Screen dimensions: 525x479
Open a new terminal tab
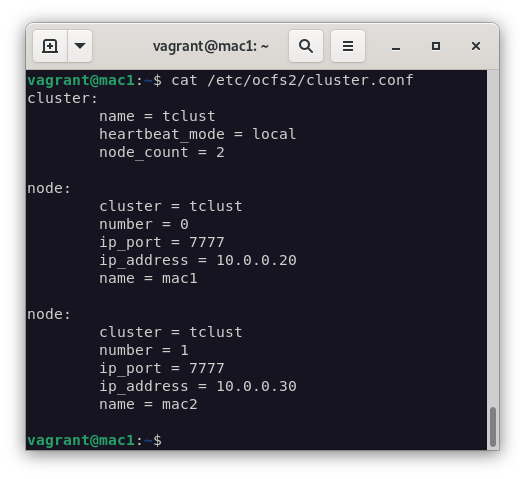click(x=50, y=46)
